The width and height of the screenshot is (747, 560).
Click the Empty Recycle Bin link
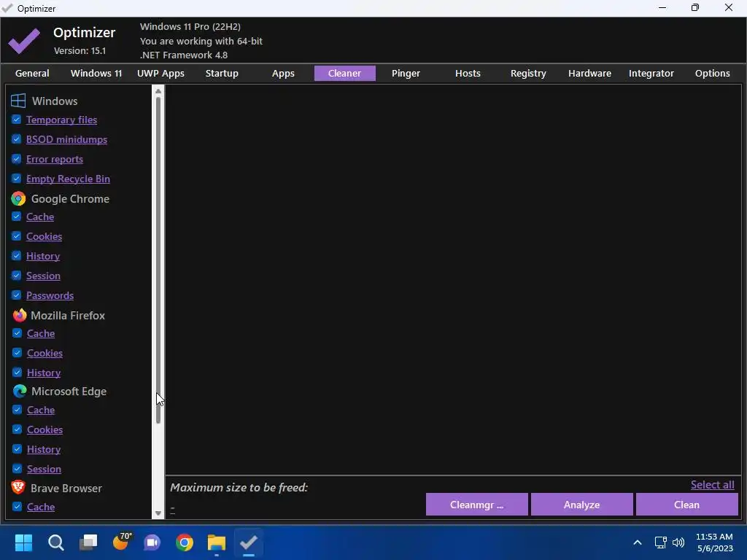[x=68, y=179]
